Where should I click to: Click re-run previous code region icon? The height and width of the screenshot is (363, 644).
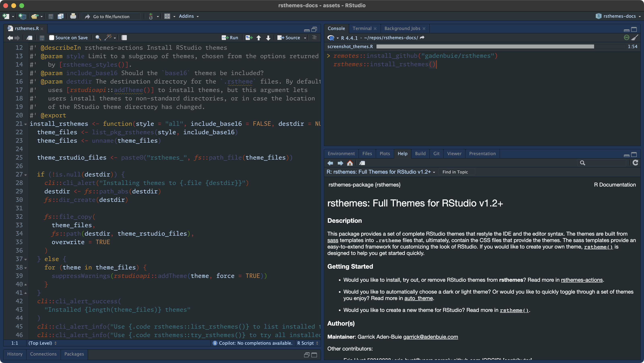coord(249,37)
